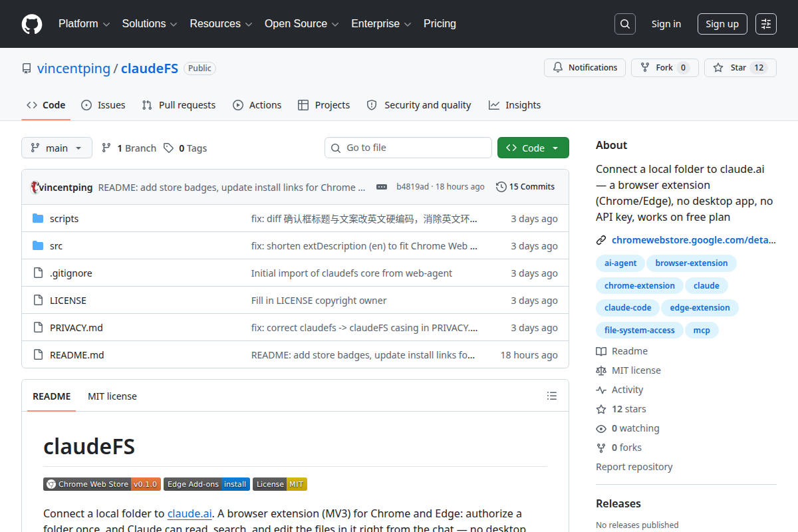The width and height of the screenshot is (798, 532).
Task: Click the scale icon beside MIT license
Action: tap(601, 370)
